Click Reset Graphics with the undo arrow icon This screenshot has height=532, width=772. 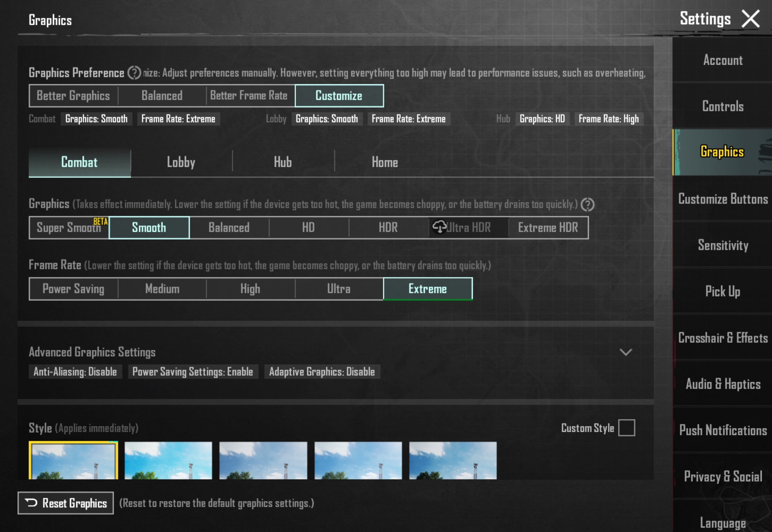click(66, 503)
